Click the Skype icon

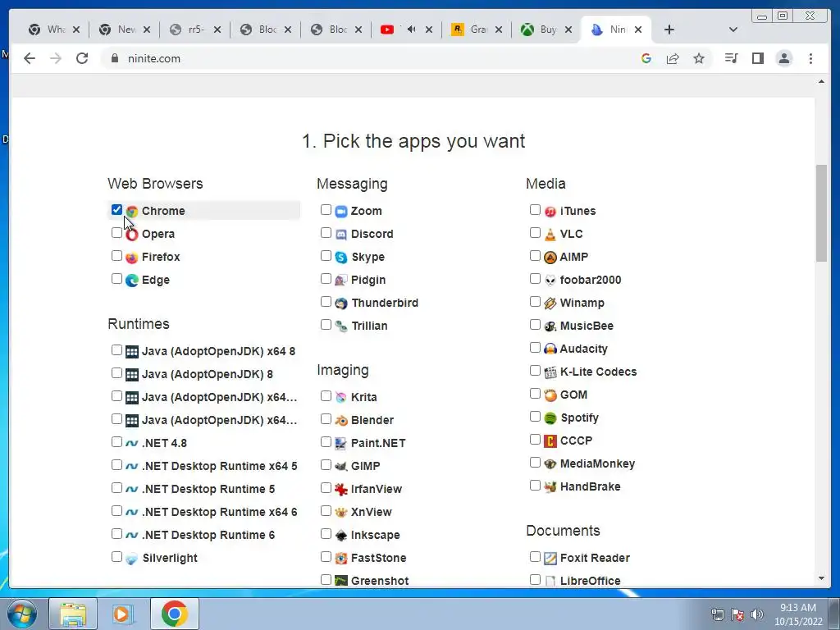[341, 257]
